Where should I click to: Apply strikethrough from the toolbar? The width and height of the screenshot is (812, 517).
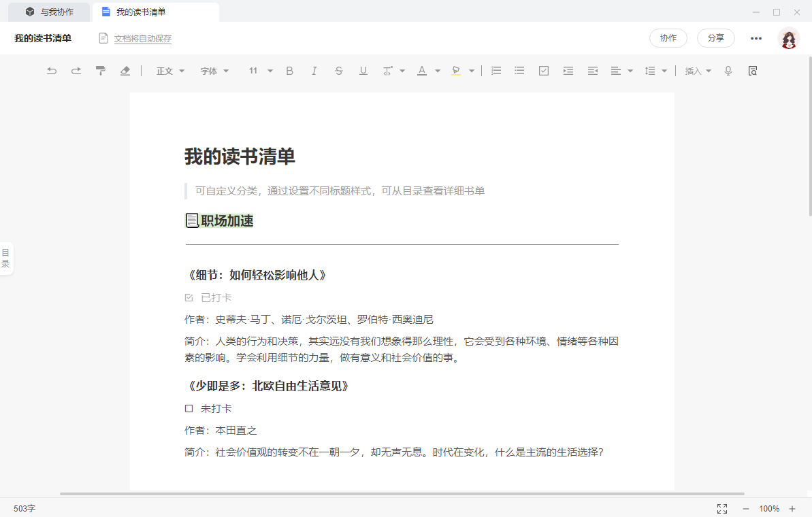[x=338, y=71]
